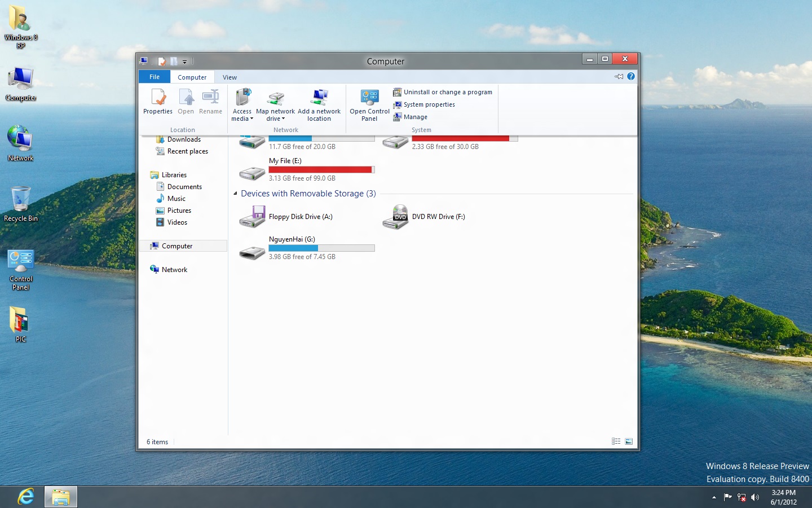The width and height of the screenshot is (812, 508).
Task: Click "3.98 GB free of 7.45 GB" text
Action: pos(302,257)
